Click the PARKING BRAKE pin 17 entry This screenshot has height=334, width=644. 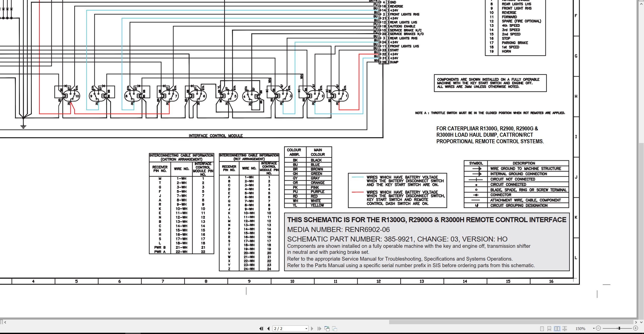[x=515, y=43]
